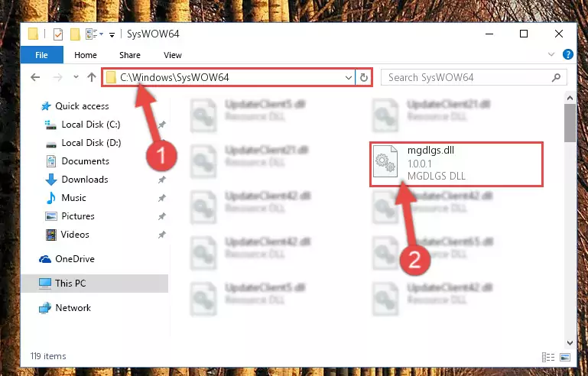
Task: Click the forward navigation arrow
Action: pyautogui.click(x=58, y=77)
